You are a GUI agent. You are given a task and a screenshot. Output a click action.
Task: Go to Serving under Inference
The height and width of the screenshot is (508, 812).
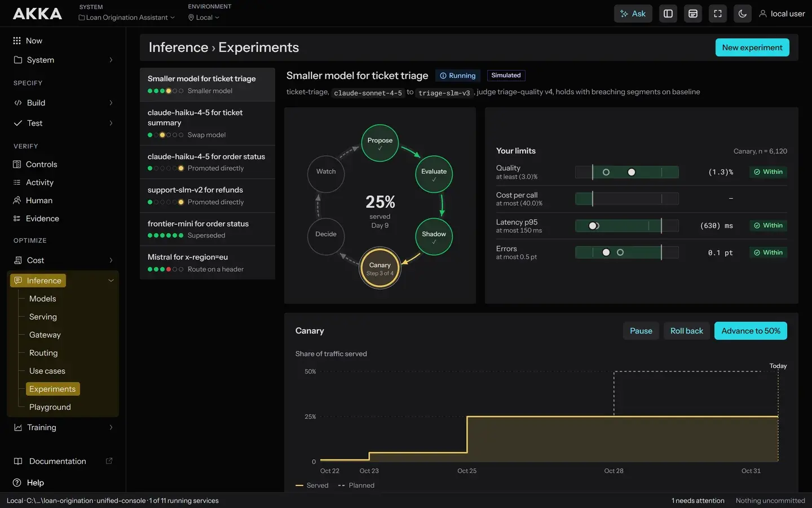coord(43,317)
